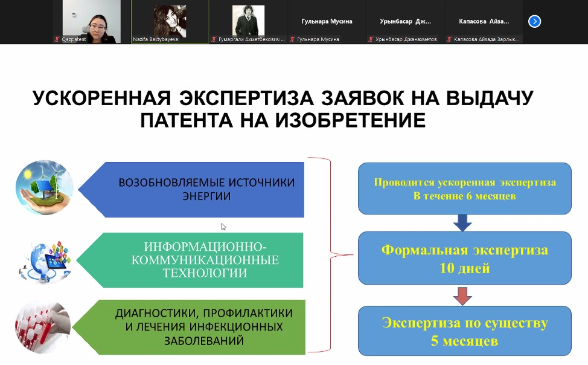Click 'Информационно-коммуникационные технологии' teal arrow
The width and height of the screenshot is (588, 365).
pos(199,260)
